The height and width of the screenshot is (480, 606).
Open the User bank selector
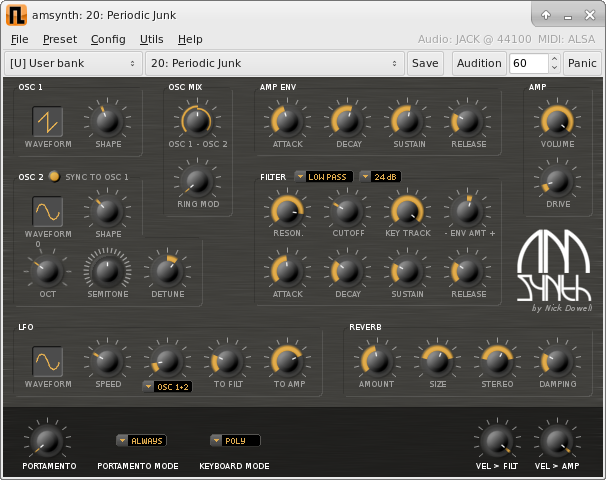(x=73, y=63)
